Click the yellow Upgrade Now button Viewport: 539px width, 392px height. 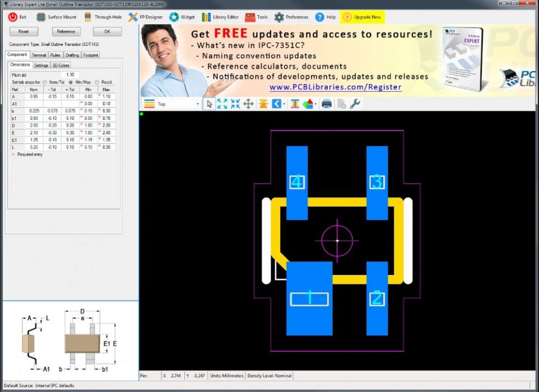point(363,17)
